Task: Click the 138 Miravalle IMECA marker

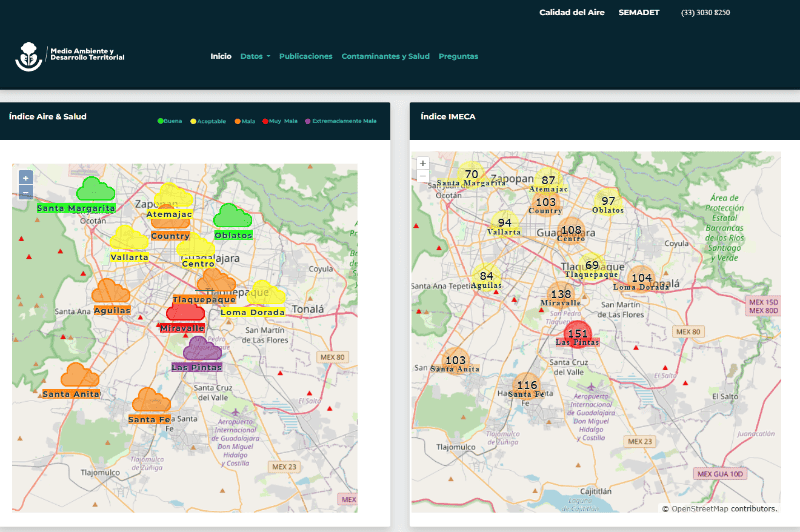Action: click(x=560, y=294)
